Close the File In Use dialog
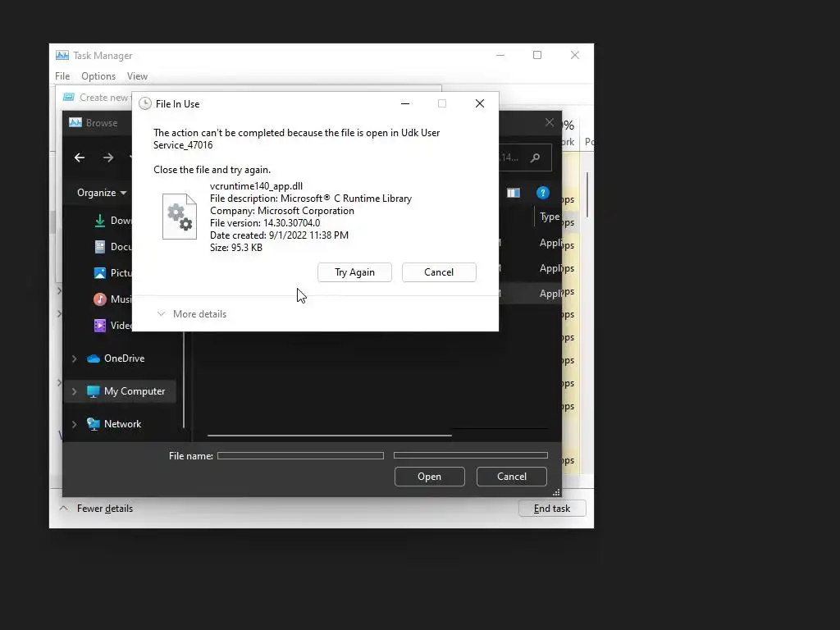Viewport: 840px width, 630px height. (x=479, y=104)
